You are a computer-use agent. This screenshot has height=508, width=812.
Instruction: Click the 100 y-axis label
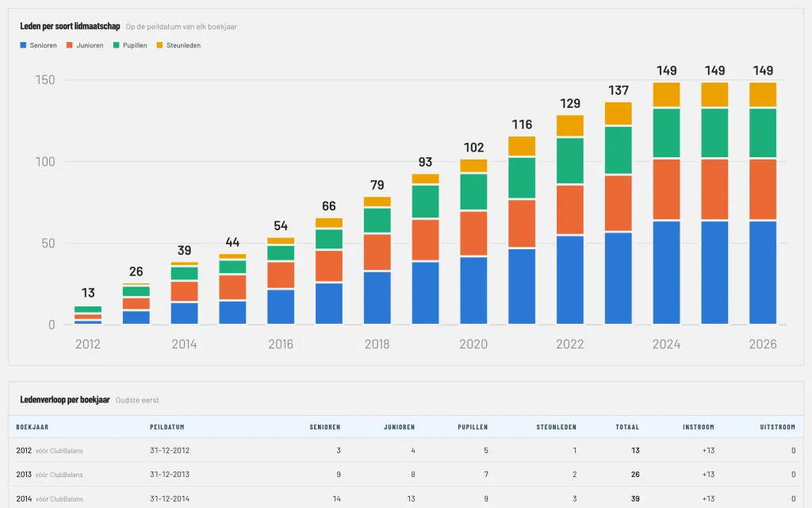click(x=45, y=162)
